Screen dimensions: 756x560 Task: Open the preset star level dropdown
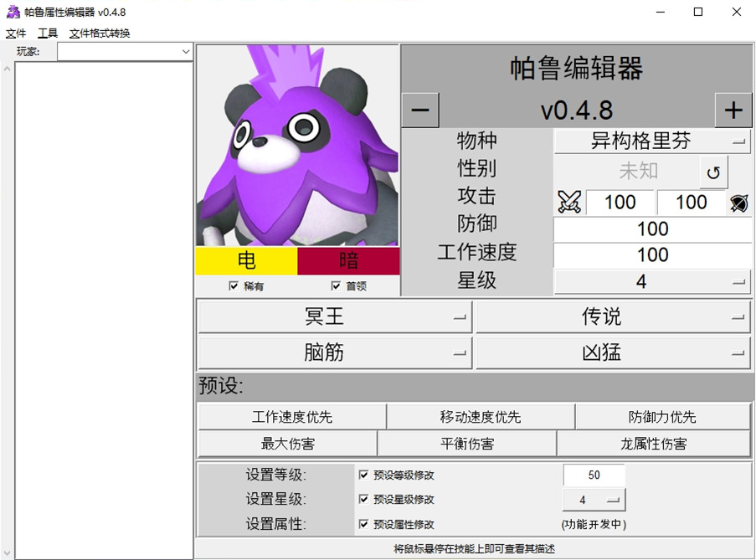pos(594,500)
